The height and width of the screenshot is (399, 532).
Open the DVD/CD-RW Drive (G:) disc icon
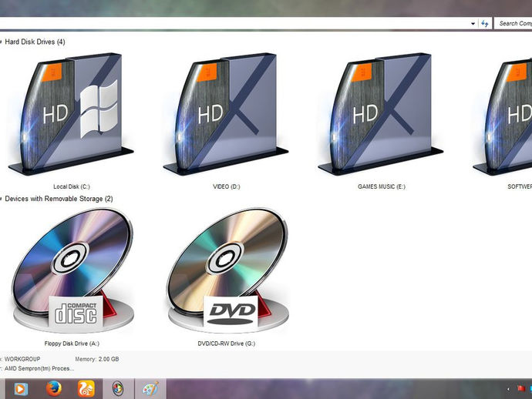228,271
